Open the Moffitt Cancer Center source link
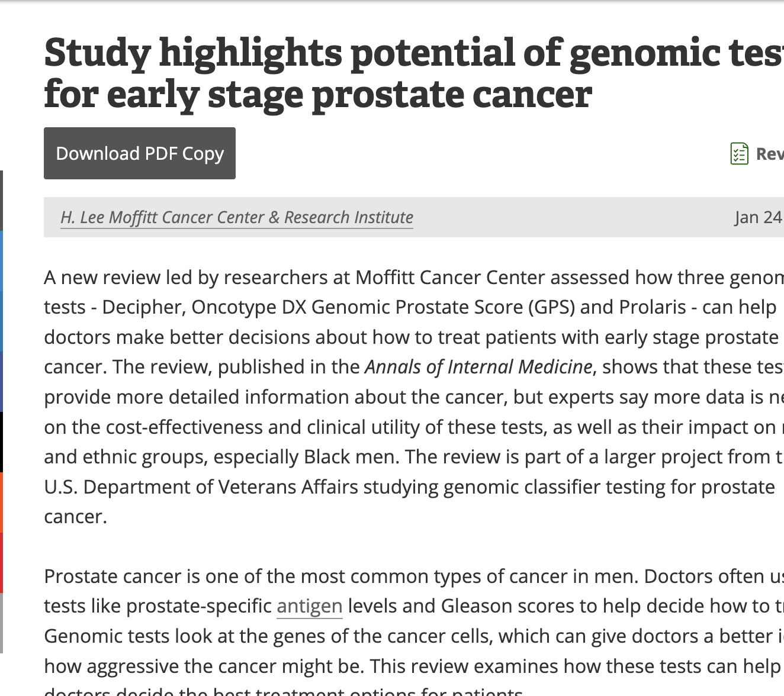This screenshot has height=696, width=784. pos(237,217)
